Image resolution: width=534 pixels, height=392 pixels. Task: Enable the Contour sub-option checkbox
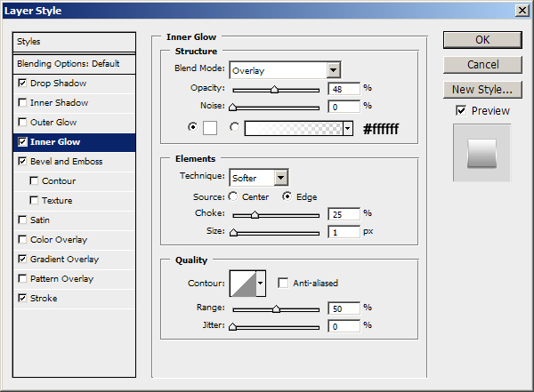pos(34,180)
